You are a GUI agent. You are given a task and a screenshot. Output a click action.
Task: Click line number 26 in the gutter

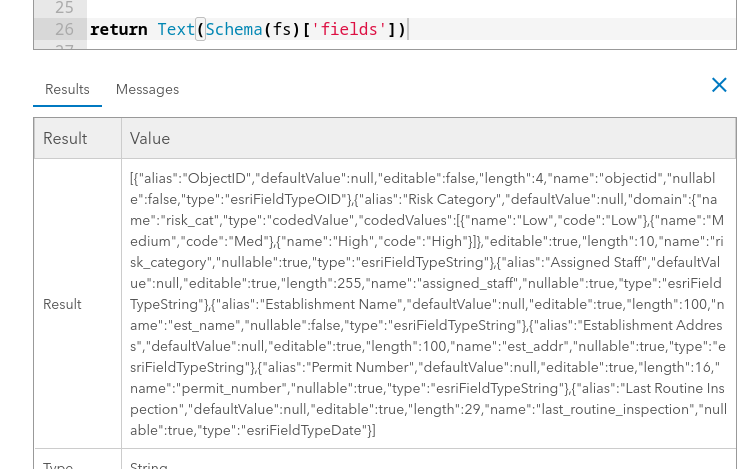(64, 30)
